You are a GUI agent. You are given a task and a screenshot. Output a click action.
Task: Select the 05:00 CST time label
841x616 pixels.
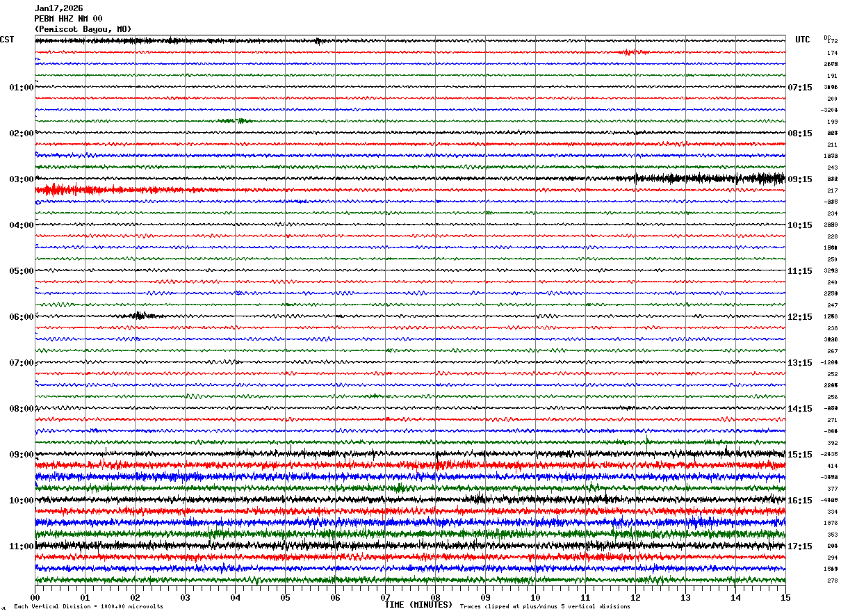22,271
